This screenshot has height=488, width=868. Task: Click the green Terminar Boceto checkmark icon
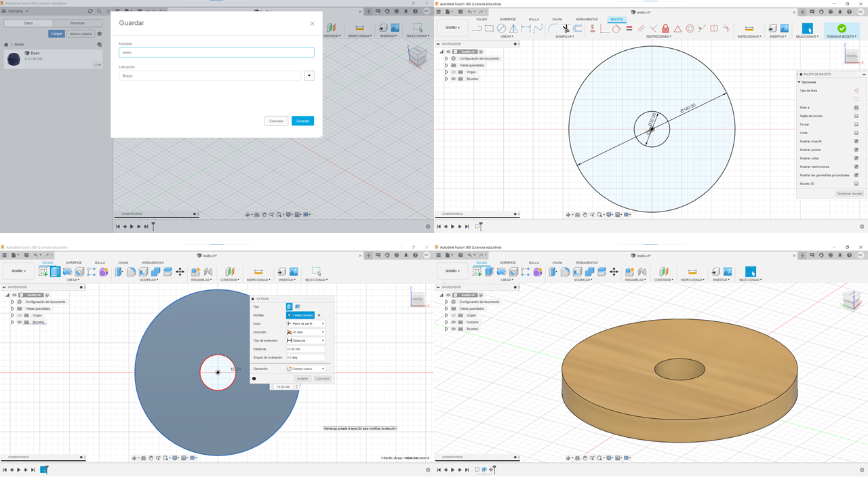click(x=842, y=28)
